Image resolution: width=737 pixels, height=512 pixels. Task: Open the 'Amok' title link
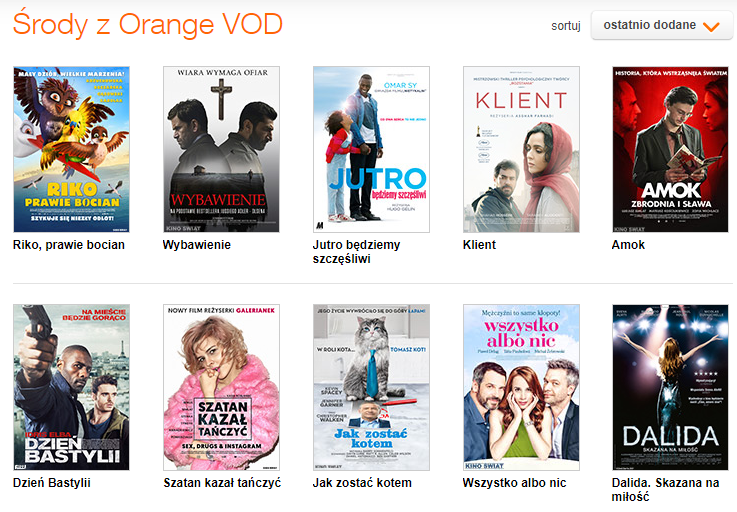[x=628, y=245]
